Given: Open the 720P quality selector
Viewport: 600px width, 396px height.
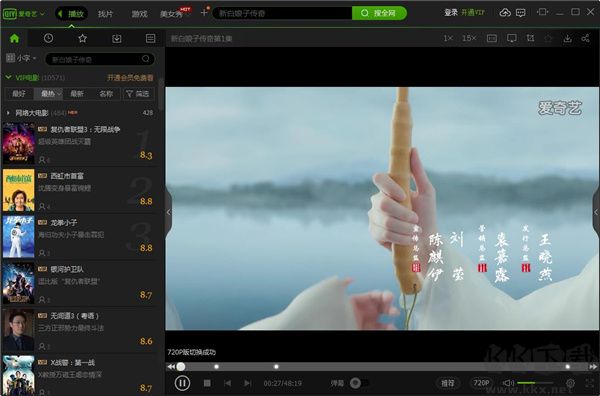Looking at the screenshot, I should click(481, 383).
